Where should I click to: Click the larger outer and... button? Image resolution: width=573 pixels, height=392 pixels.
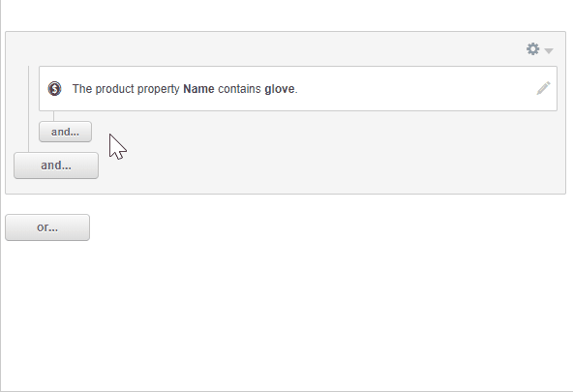[56, 166]
